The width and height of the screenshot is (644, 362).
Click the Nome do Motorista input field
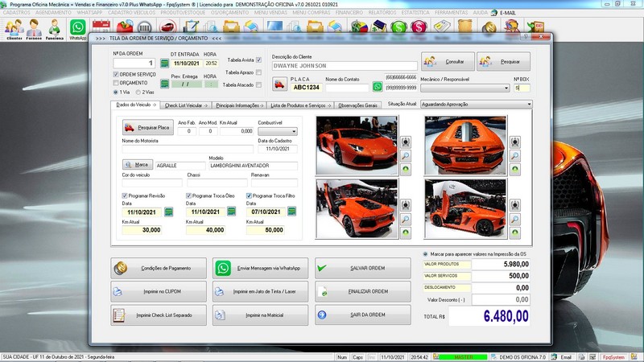(188, 150)
